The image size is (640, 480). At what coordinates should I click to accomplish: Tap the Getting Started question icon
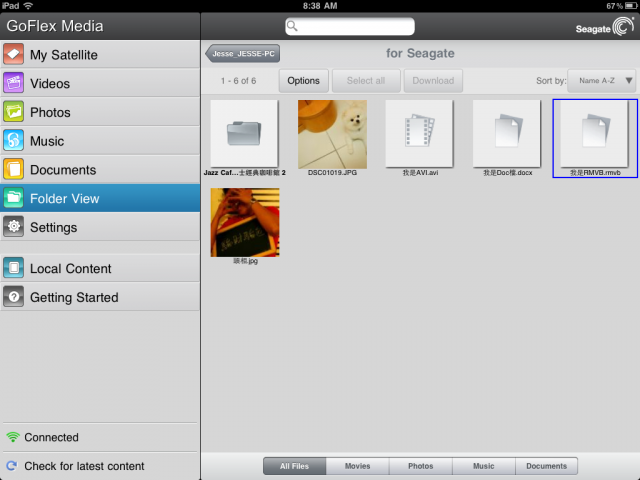[13, 297]
